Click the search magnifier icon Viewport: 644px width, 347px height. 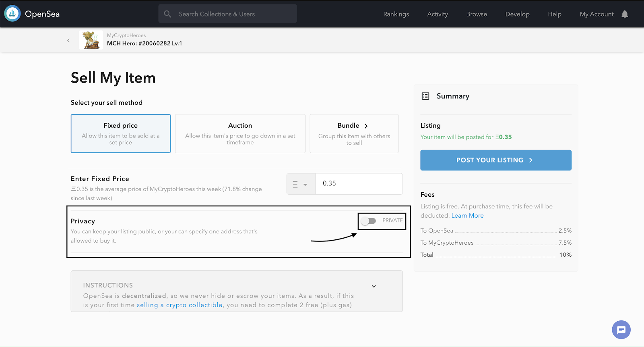pyautogui.click(x=167, y=14)
